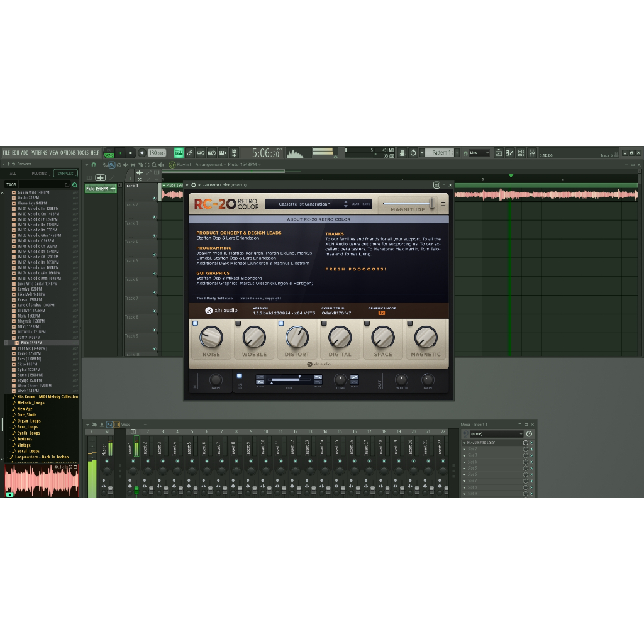Image resolution: width=644 pixels, height=644 pixels.
Task: Toggle the NOISE module on/off
Action: pyautogui.click(x=195, y=323)
